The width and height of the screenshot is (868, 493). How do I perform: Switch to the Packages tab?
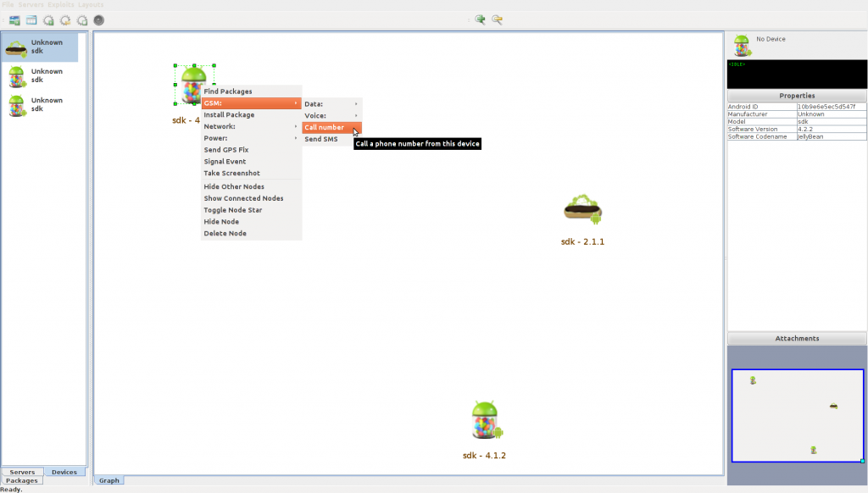point(21,480)
